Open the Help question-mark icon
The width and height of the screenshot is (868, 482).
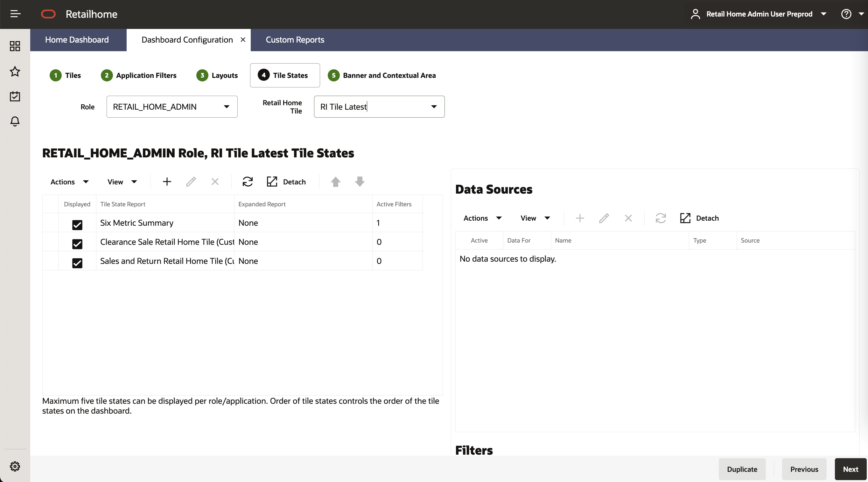[x=846, y=14]
